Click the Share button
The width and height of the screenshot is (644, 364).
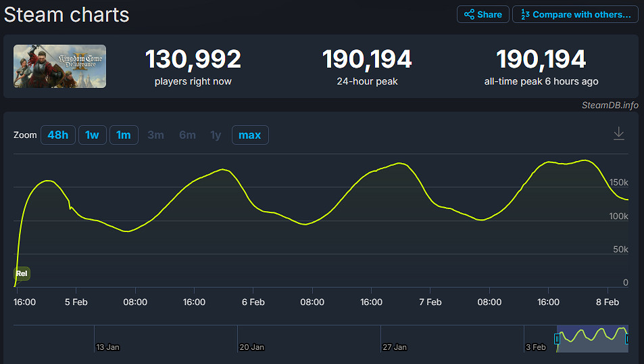(482, 14)
